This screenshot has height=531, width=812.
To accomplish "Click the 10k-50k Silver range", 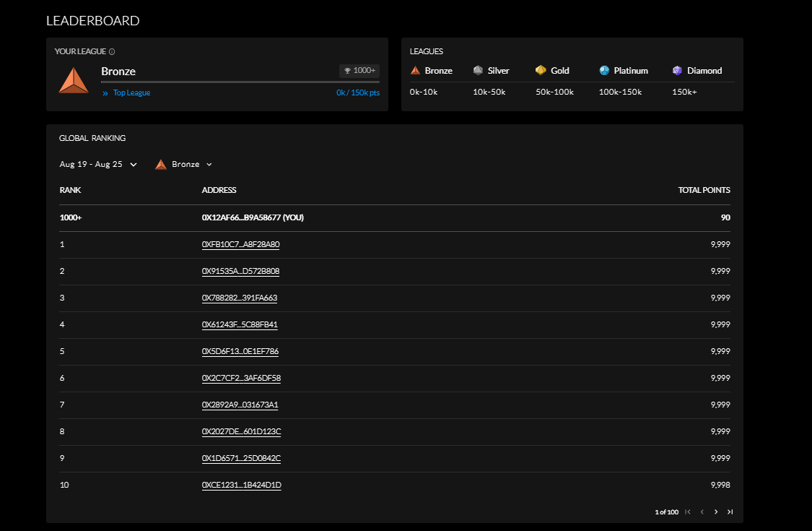I will click(489, 92).
